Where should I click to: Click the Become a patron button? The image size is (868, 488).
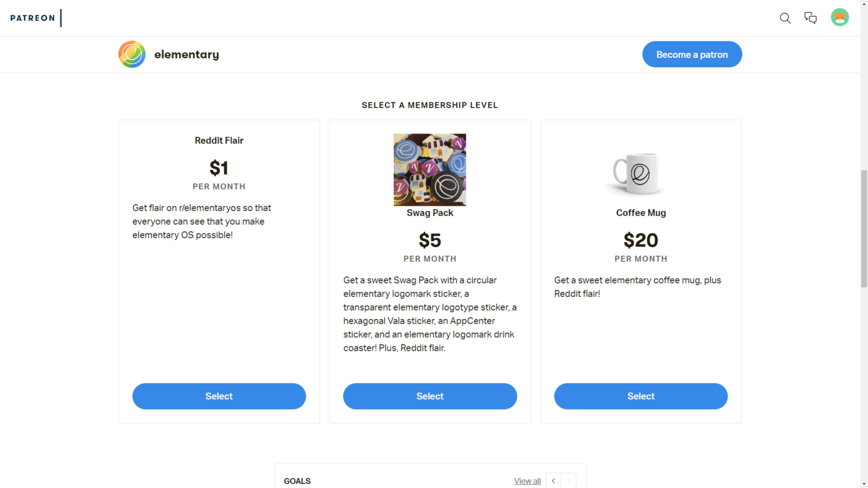pos(692,54)
